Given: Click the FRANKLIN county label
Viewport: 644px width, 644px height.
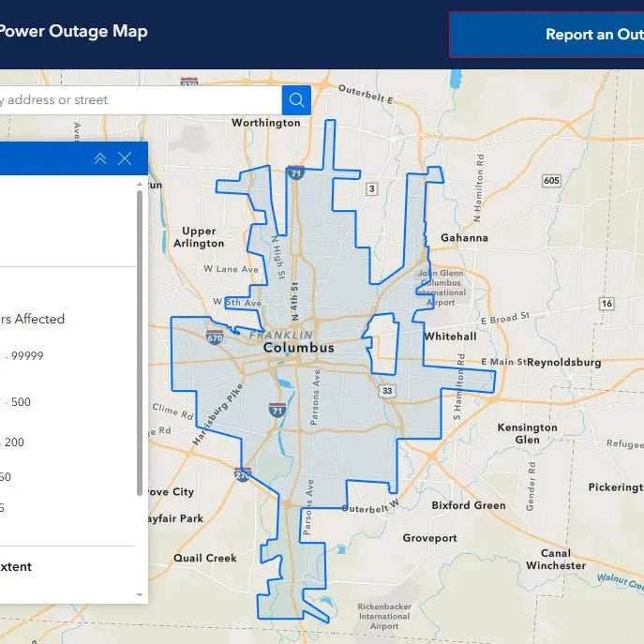Looking at the screenshot, I should [281, 336].
